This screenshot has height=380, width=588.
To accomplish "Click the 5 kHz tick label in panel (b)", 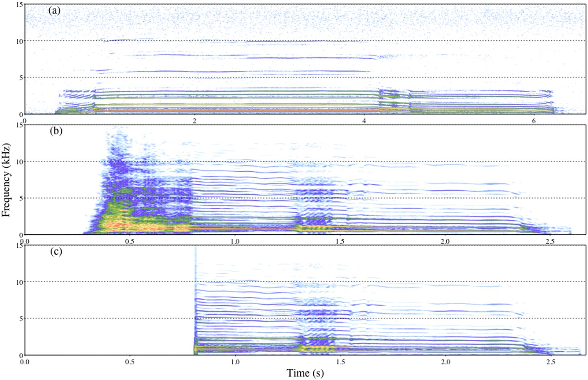I will point(21,198).
